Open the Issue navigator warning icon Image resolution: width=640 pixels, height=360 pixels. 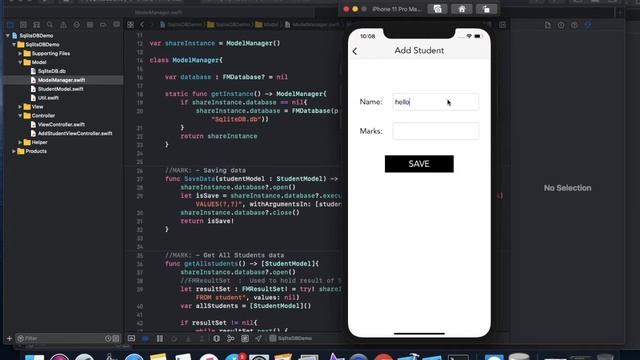63,25
